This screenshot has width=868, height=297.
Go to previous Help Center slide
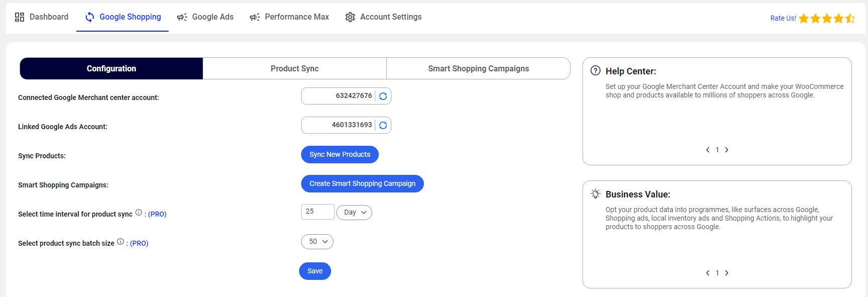tap(708, 150)
